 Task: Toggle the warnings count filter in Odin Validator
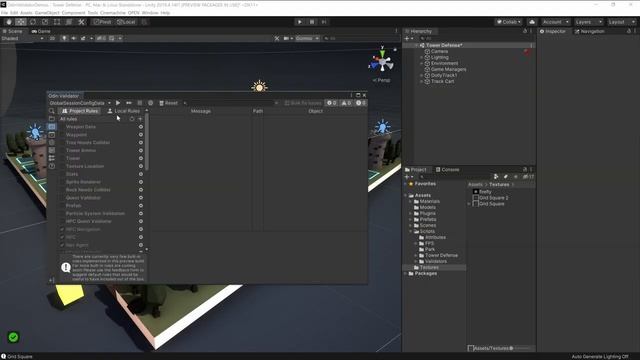346,103
